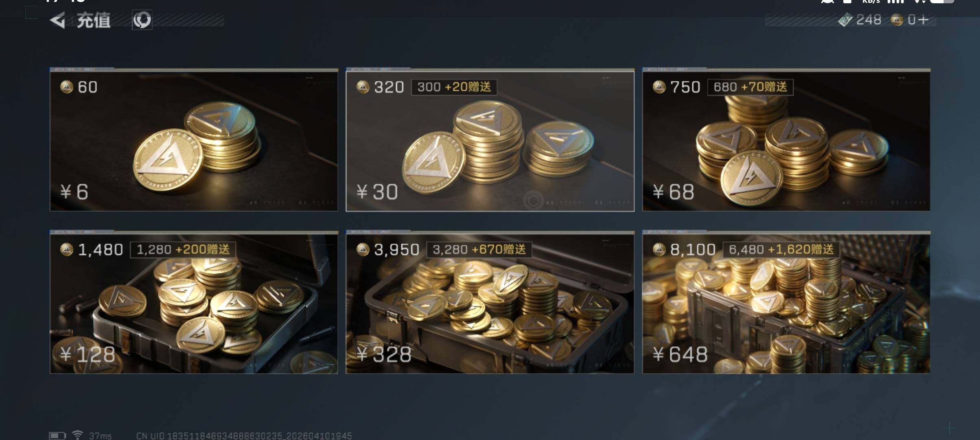The image size is (980, 440).
Task: Tap the ¥648 price text
Action: [680, 354]
